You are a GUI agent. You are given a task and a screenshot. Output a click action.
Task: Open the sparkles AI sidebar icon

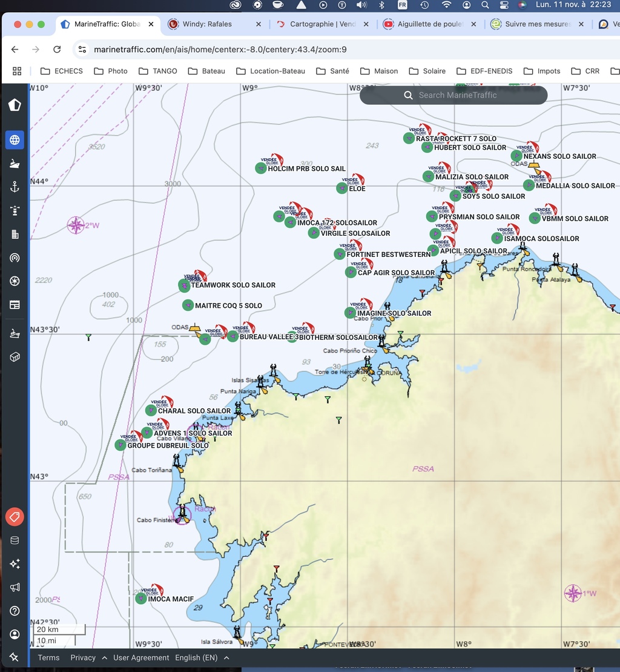[x=15, y=564]
